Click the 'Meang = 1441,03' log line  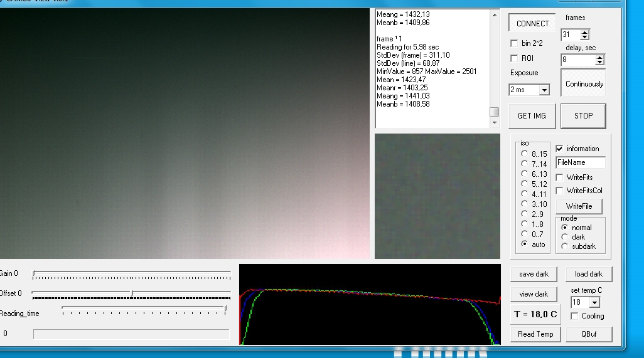[x=404, y=96]
